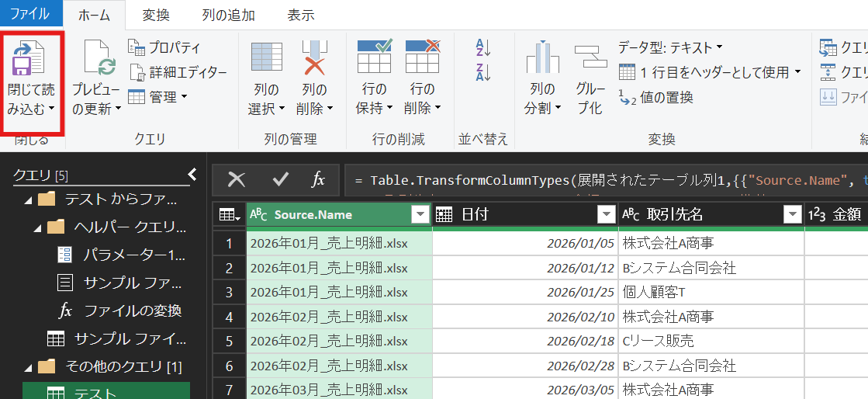Click the プレビューの更新 refresh preview icon
868x399 pixels.
(x=98, y=57)
